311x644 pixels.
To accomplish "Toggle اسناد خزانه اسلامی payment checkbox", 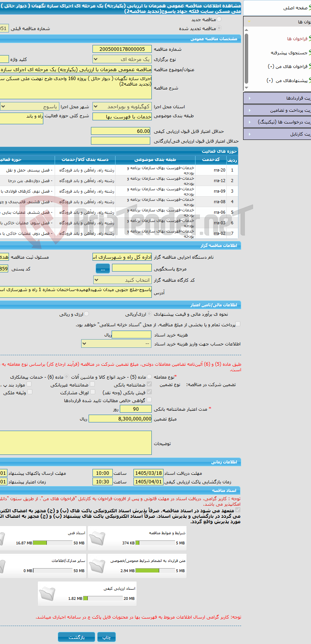I will 238,324.
